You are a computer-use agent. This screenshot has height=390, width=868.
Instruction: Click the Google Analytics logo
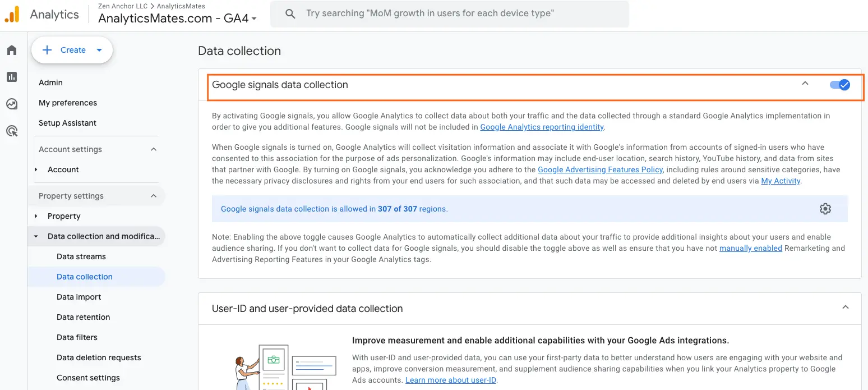pyautogui.click(x=11, y=13)
